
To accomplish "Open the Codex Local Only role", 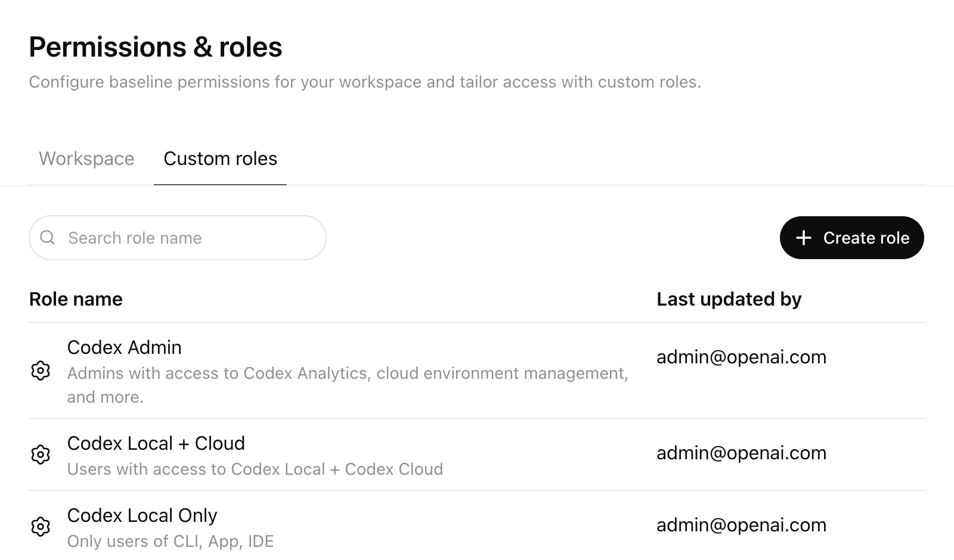I will pyautogui.click(x=143, y=515).
